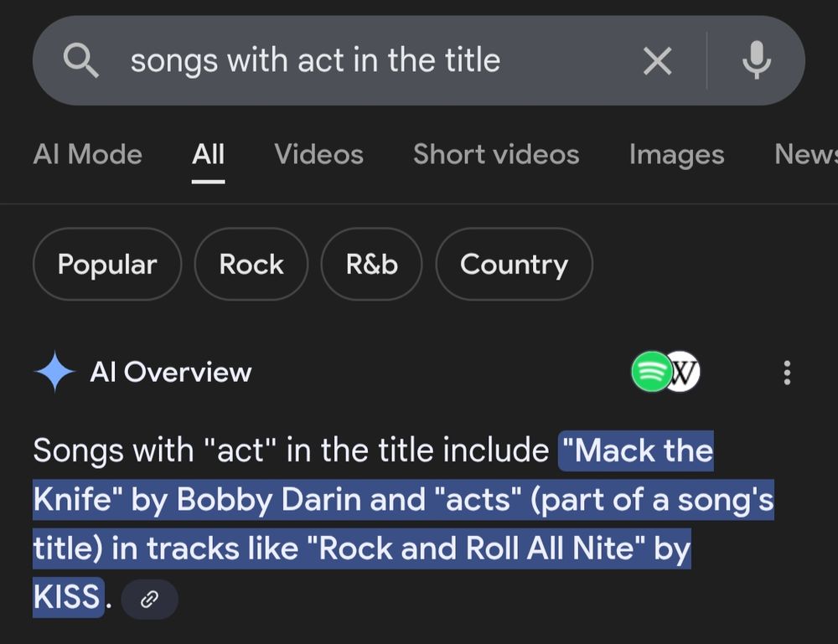Switch to the AI Mode tab
838x644 pixels.
pyautogui.click(x=87, y=154)
